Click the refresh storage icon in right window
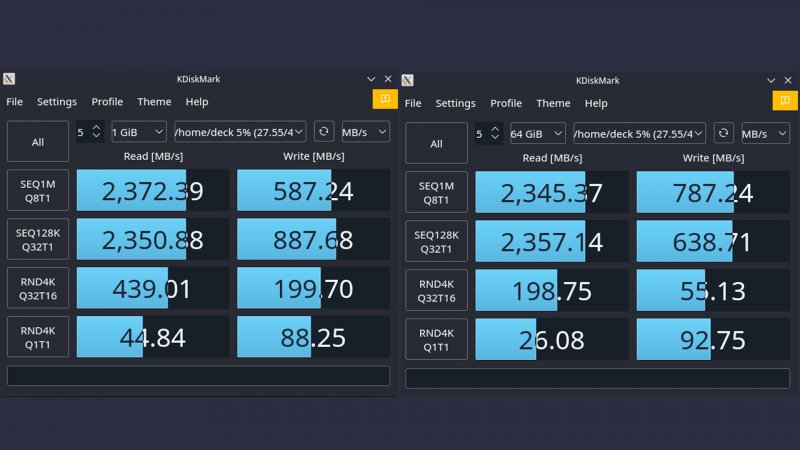Viewport: 800px width, 450px height. coord(723,133)
